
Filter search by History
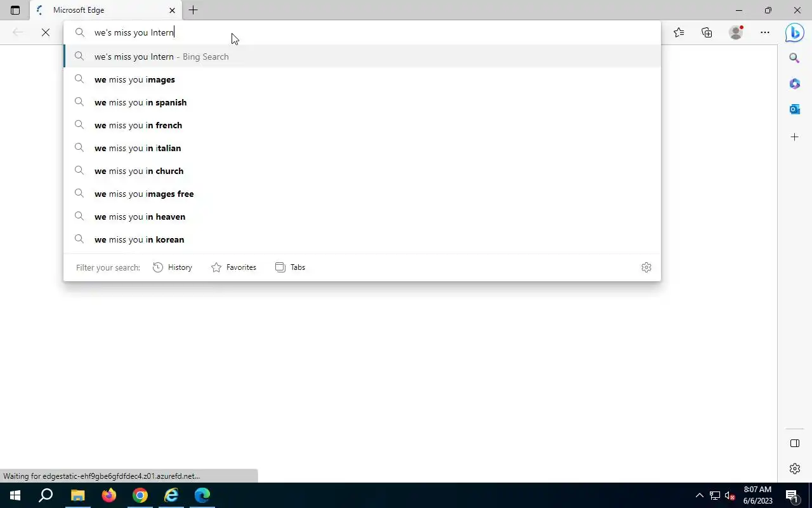point(173,267)
